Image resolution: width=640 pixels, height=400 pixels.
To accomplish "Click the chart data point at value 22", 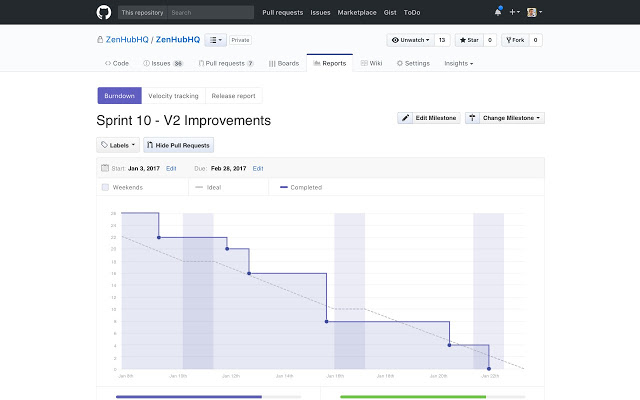I will (159, 237).
